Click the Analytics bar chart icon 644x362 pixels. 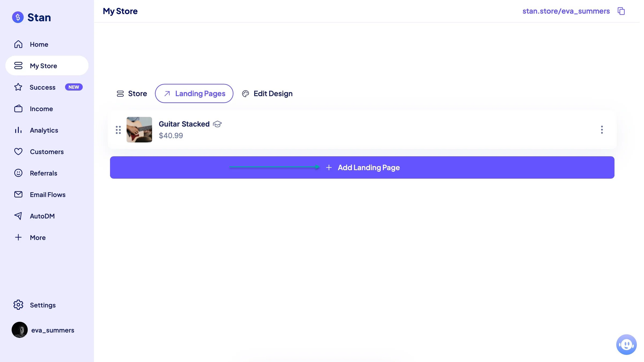pos(18,130)
